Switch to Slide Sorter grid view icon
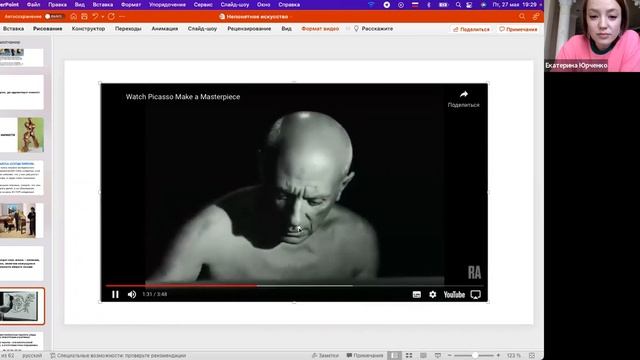The width and height of the screenshot is (640, 360). [409, 356]
